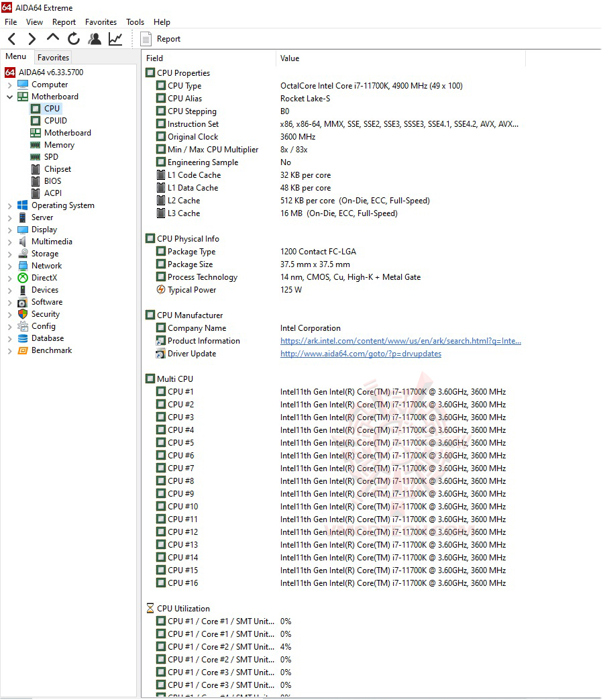The height and width of the screenshot is (700, 603).
Task: Open the Tools menu
Action: (135, 22)
